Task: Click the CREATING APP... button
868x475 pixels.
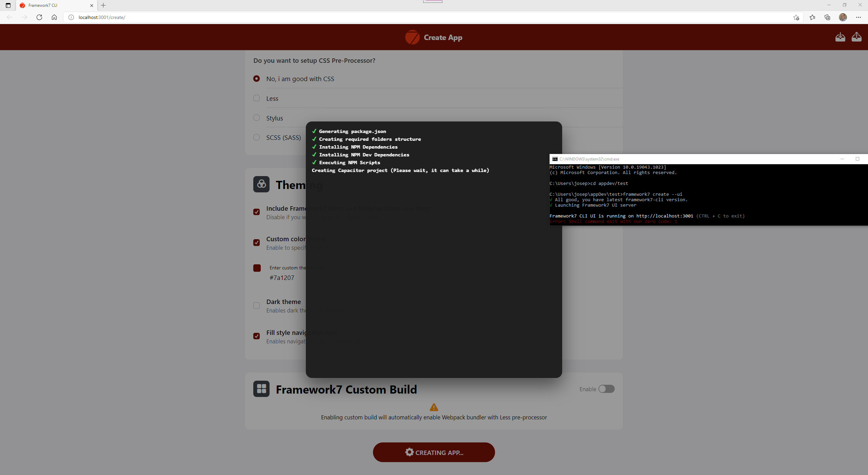Action: [434, 452]
